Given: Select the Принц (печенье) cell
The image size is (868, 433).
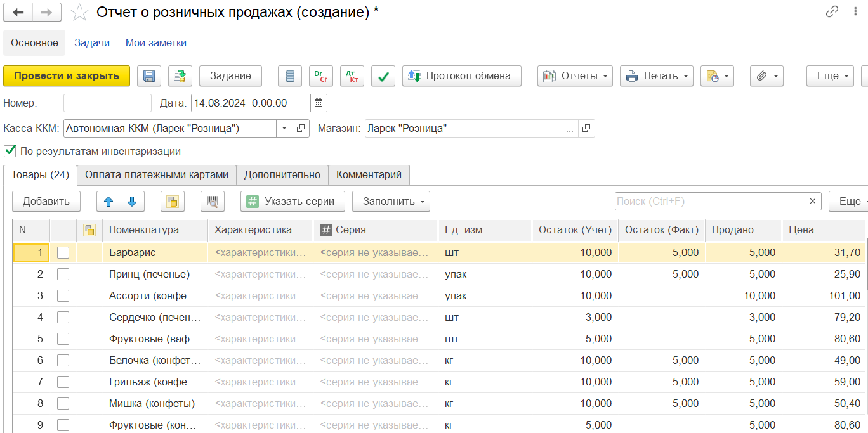Looking at the screenshot, I should click(x=155, y=274).
